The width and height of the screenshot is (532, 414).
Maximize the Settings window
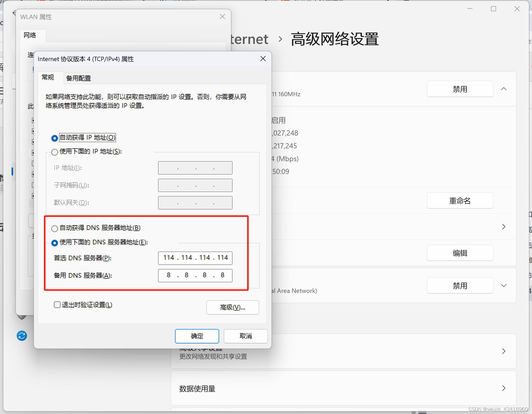493,9
